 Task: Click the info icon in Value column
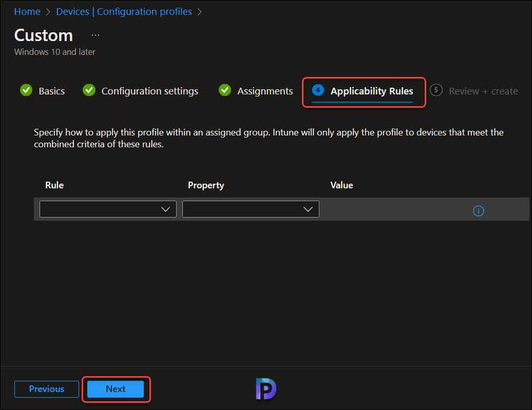tap(479, 210)
